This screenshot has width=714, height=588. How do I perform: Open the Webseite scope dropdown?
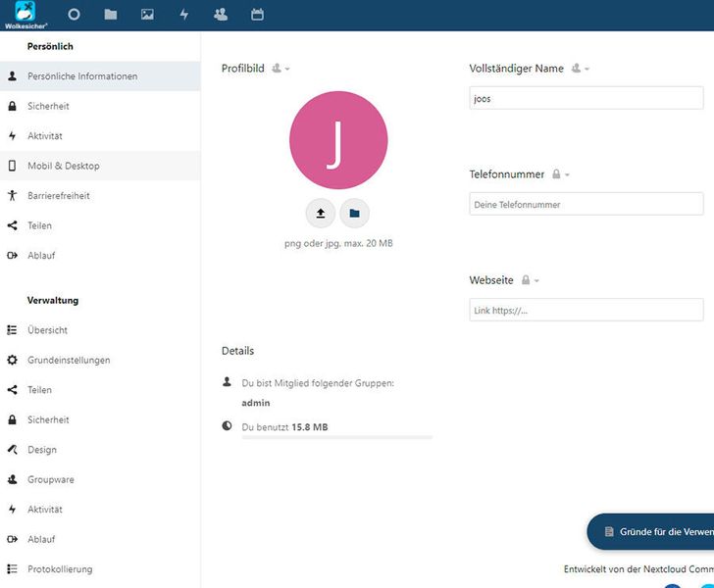point(530,280)
